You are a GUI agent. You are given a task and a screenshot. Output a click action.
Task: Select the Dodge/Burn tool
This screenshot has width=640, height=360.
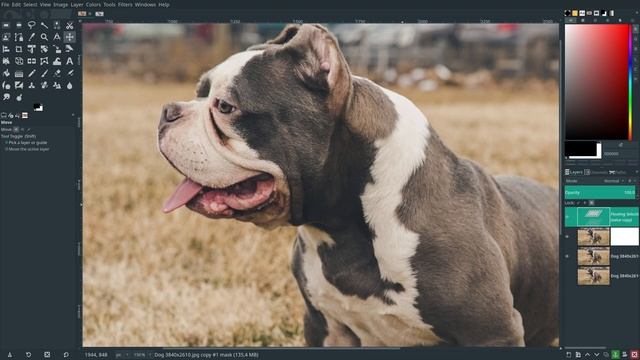(x=19, y=97)
